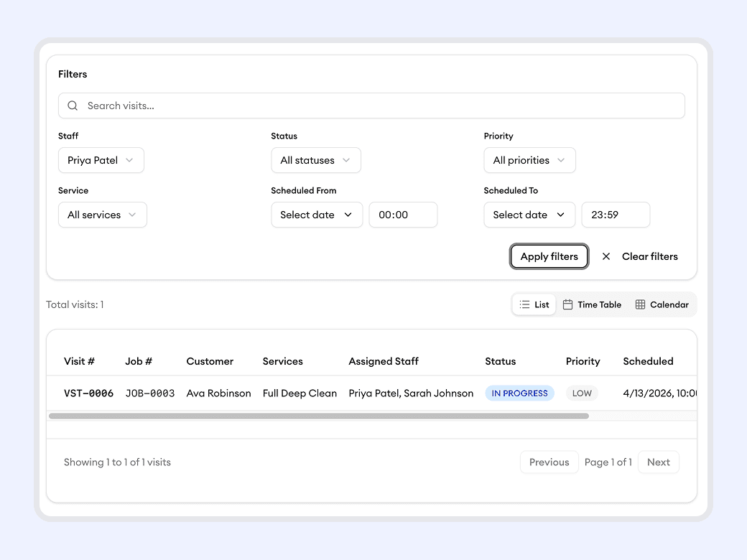The width and height of the screenshot is (747, 560).
Task: Open the Scheduled To date picker
Action: (529, 215)
